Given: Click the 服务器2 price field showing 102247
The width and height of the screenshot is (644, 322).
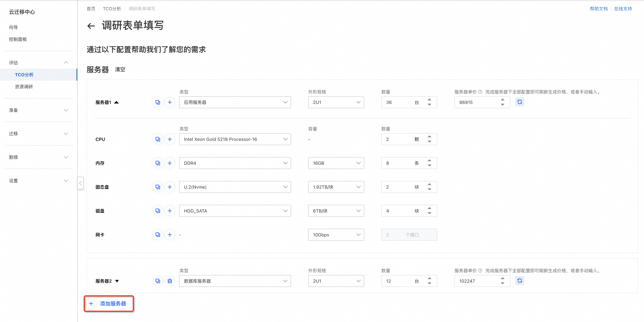Looking at the screenshot, I should pyautogui.click(x=482, y=281).
